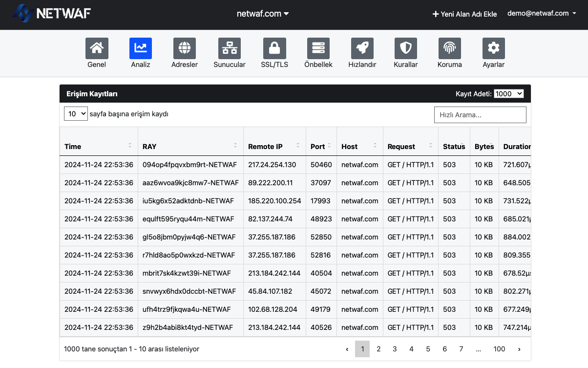Click remote IP 89.222.200.11

tap(271, 183)
